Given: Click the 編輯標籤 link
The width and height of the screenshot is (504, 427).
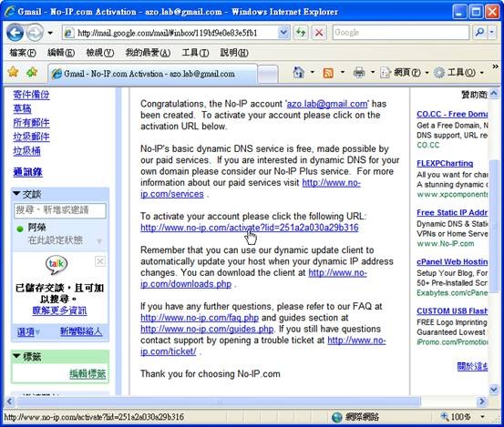Looking at the screenshot, I should [87, 373].
